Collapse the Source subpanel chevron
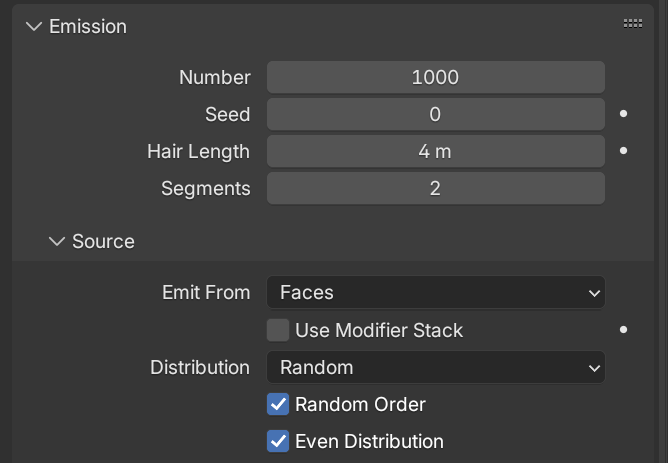 coord(57,242)
